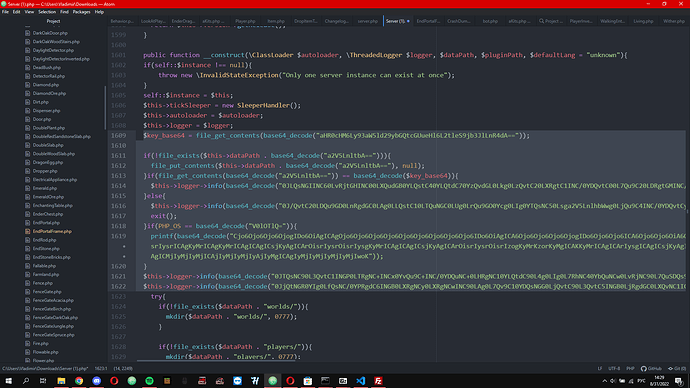Open Dirt.php in the tree

40,102
